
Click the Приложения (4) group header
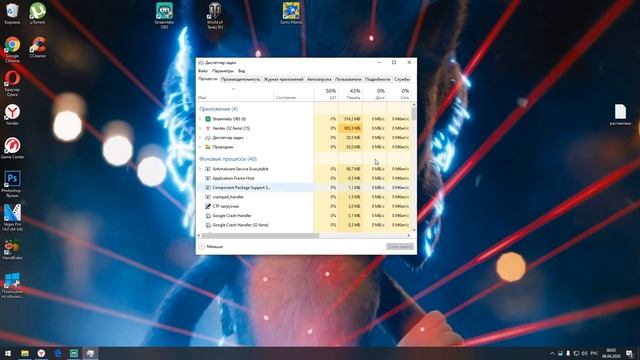pyautogui.click(x=218, y=109)
